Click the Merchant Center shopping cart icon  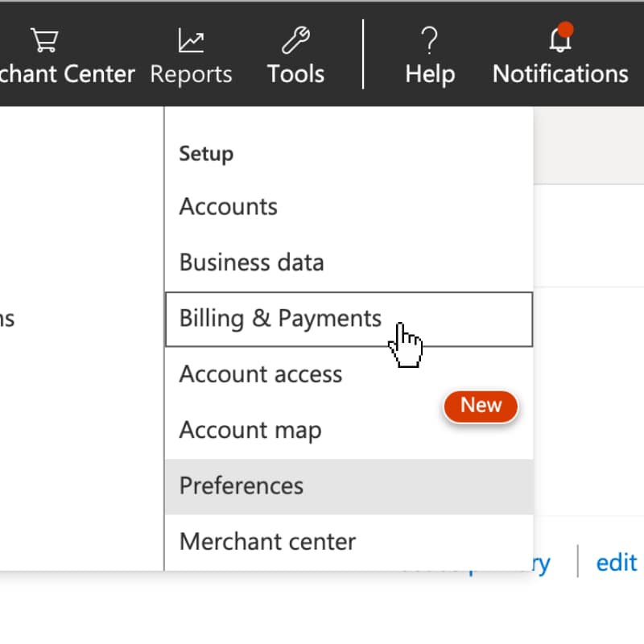[x=45, y=39]
